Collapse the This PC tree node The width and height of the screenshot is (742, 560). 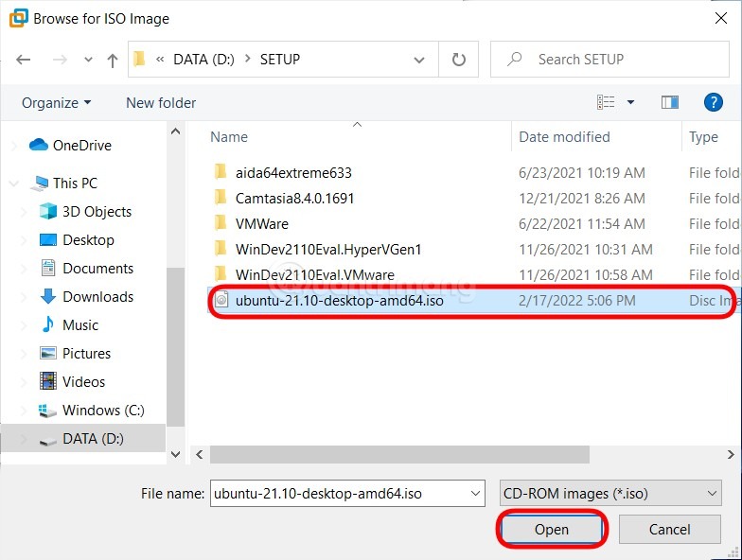(13, 184)
